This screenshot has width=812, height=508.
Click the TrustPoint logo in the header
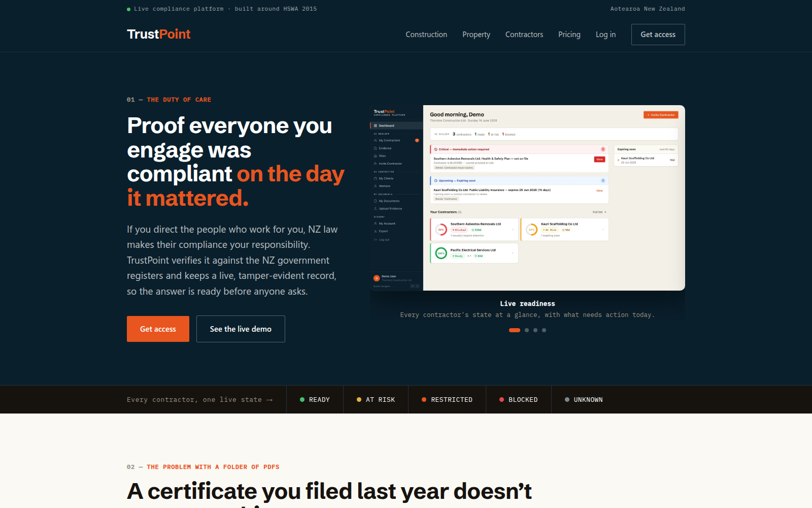158,34
